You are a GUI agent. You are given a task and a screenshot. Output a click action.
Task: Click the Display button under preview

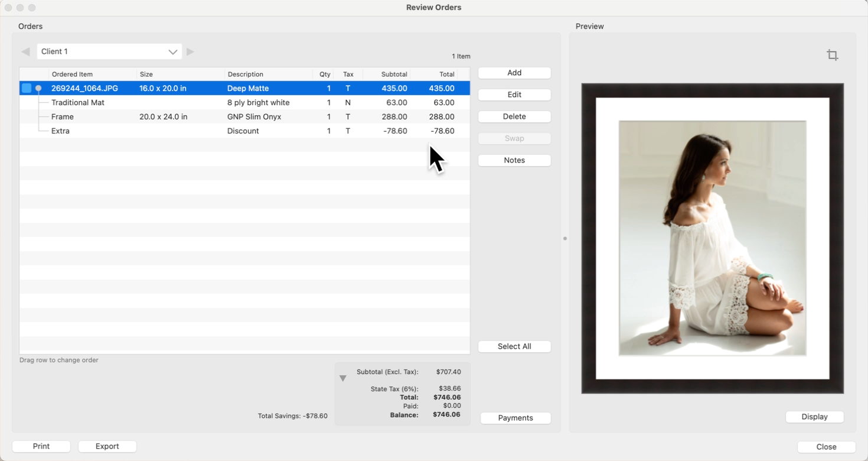click(x=814, y=417)
